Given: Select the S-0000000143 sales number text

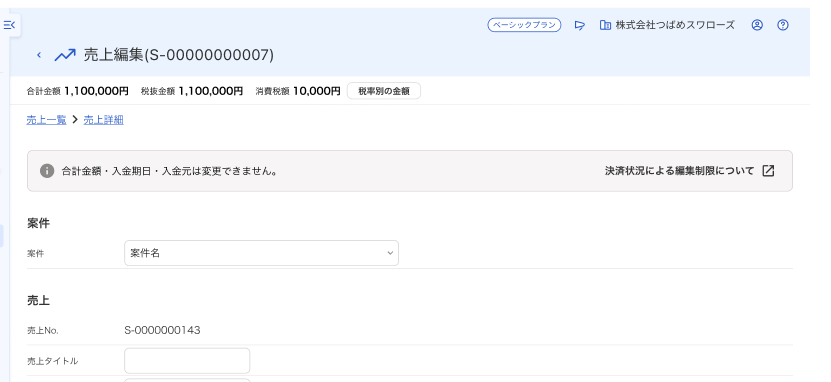Looking at the screenshot, I should click(162, 331).
